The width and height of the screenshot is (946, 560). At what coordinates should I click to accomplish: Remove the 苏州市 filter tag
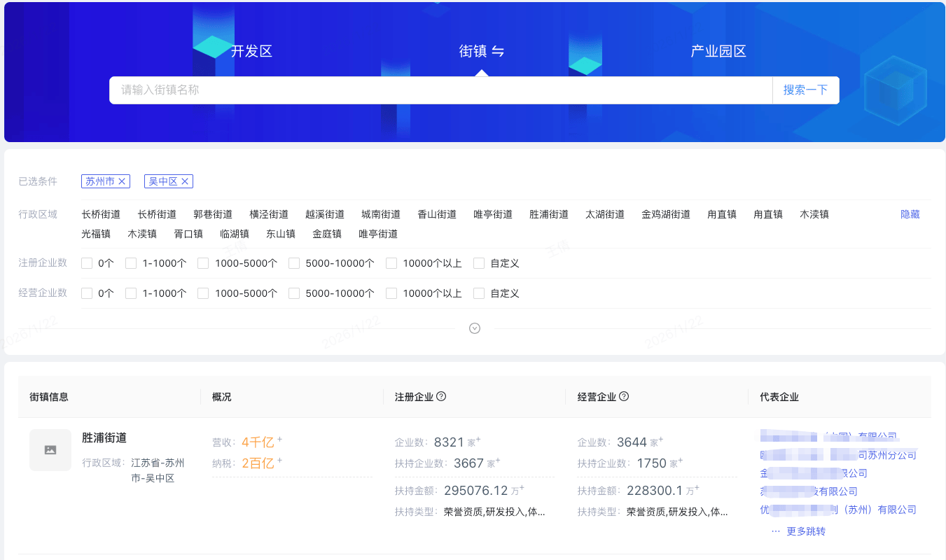click(123, 181)
